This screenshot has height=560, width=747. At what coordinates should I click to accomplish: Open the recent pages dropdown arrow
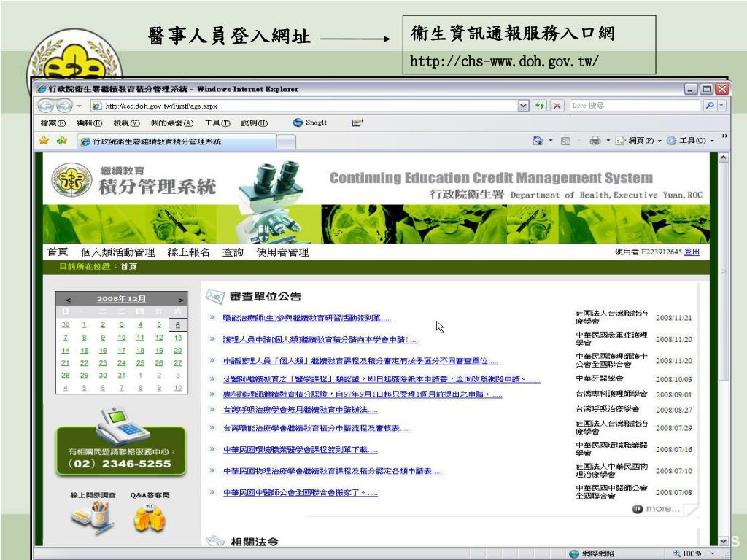(80, 106)
